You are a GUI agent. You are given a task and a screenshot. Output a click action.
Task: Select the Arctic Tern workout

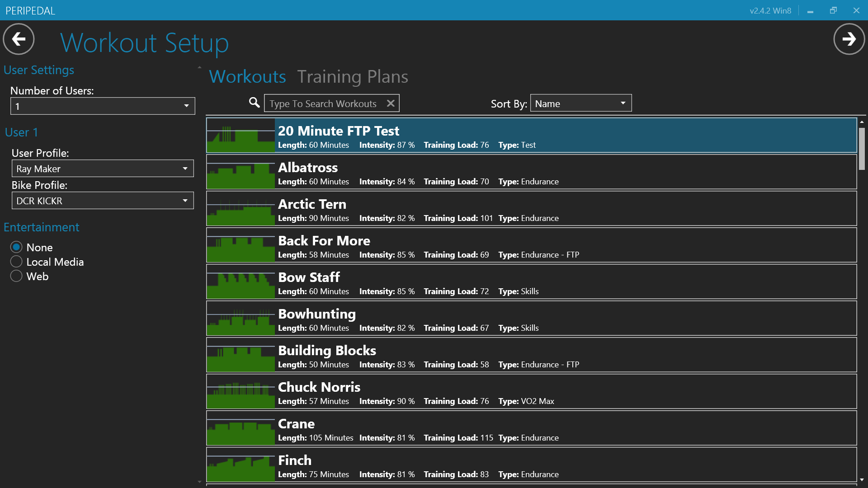(x=532, y=208)
